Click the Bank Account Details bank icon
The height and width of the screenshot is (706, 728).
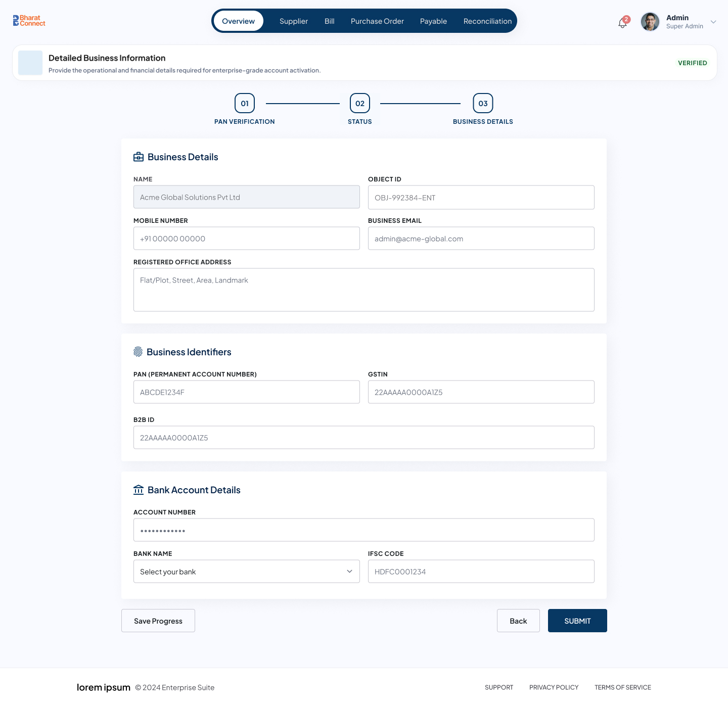tap(139, 490)
